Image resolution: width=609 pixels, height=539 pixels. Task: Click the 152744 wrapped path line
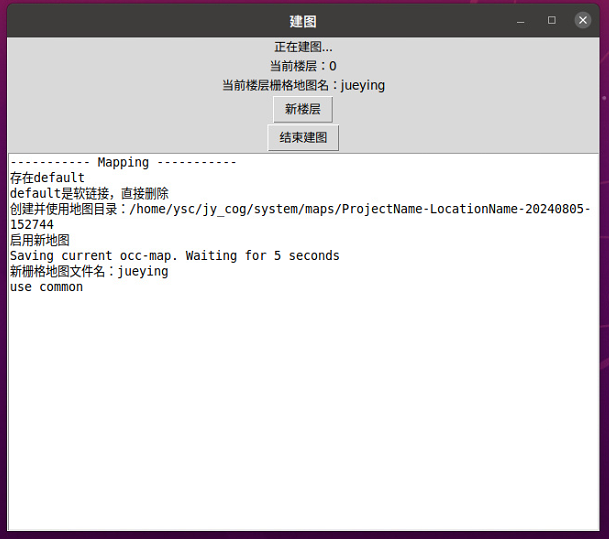[x=32, y=224]
